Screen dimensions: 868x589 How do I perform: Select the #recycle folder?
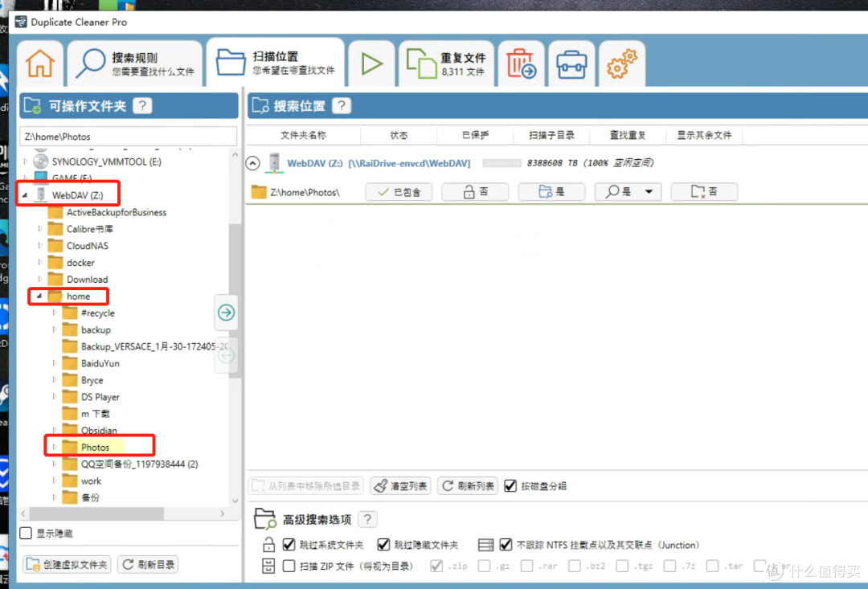click(x=98, y=313)
